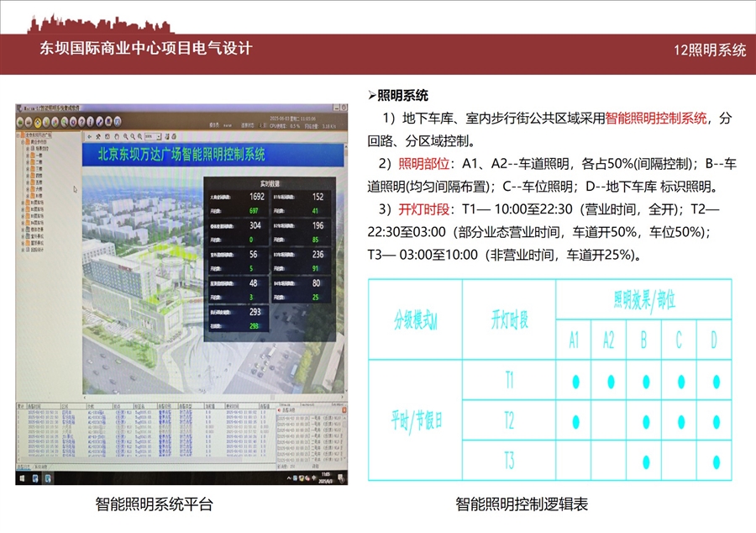Click the heading 照明系统
This screenshot has height=533, width=756.
[402, 96]
